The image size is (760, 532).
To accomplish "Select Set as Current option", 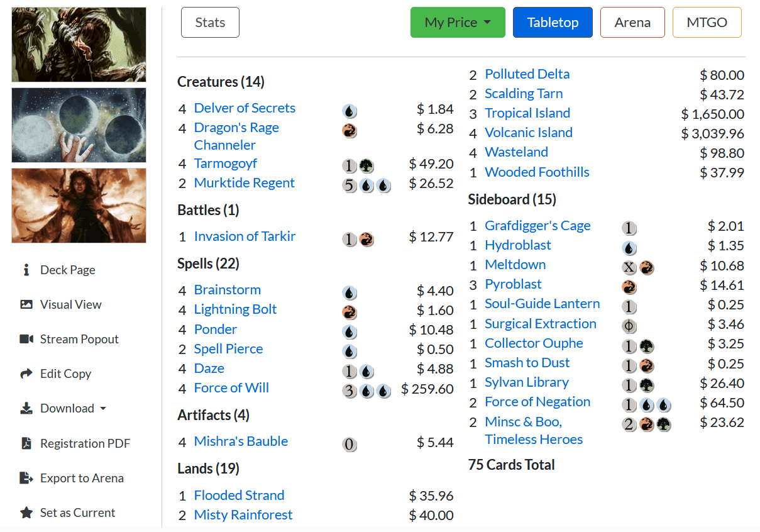I will [77, 513].
